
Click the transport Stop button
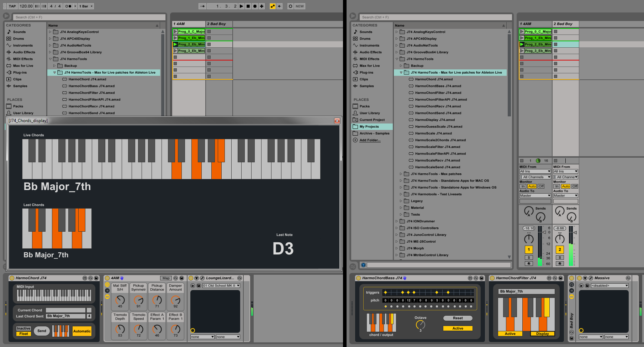(x=248, y=6)
